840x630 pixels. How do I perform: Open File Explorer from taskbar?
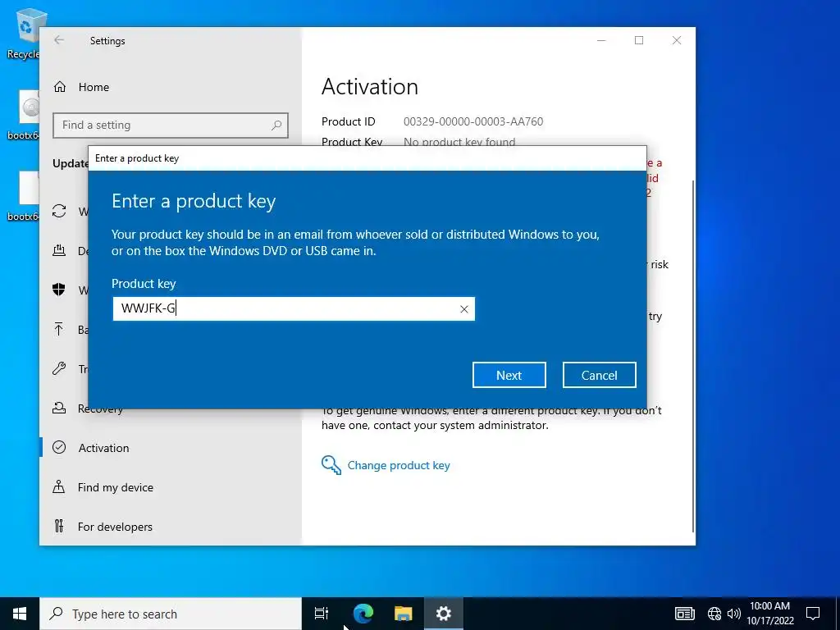click(x=404, y=614)
